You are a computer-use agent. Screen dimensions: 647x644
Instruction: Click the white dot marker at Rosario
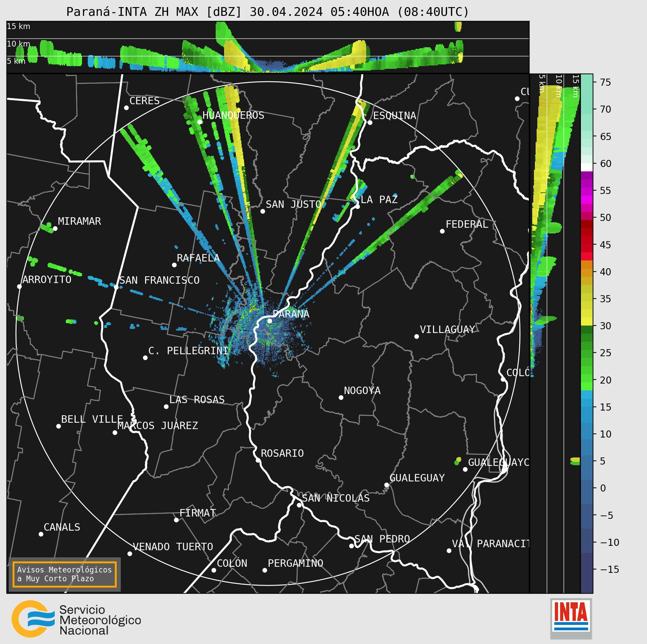258,460
